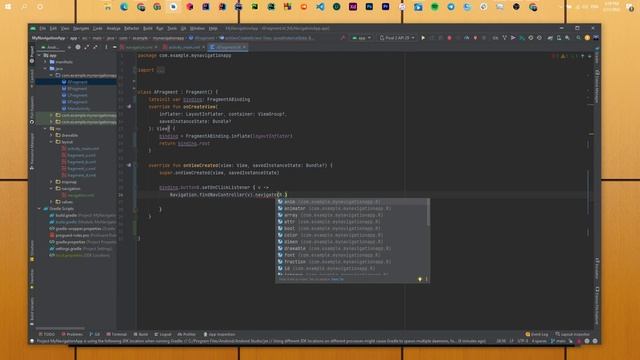The width and height of the screenshot is (640, 360).
Task: Click the override gutter icon beside onViewCreated
Action: click(x=129, y=165)
